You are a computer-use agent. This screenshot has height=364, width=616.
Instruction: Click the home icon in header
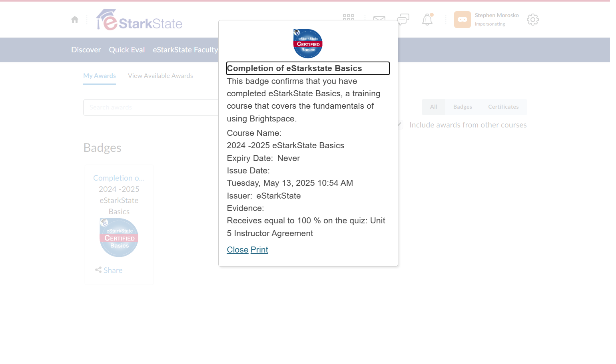tap(75, 20)
